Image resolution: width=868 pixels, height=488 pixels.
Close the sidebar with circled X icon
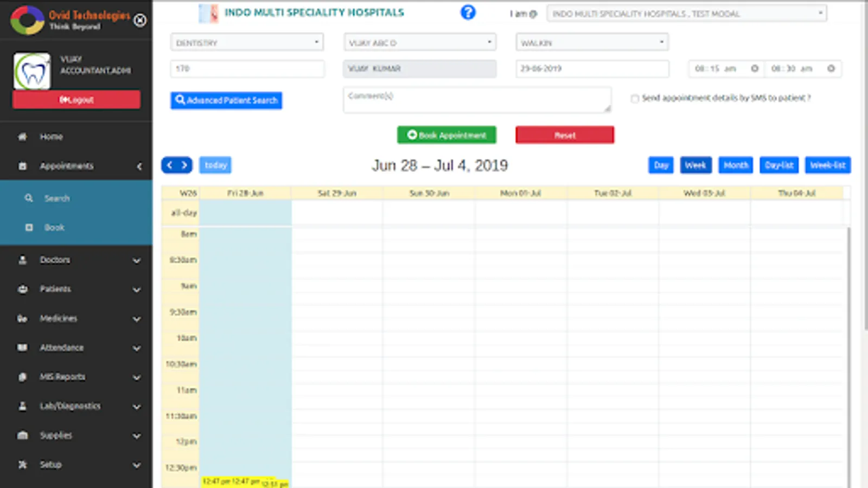(140, 21)
